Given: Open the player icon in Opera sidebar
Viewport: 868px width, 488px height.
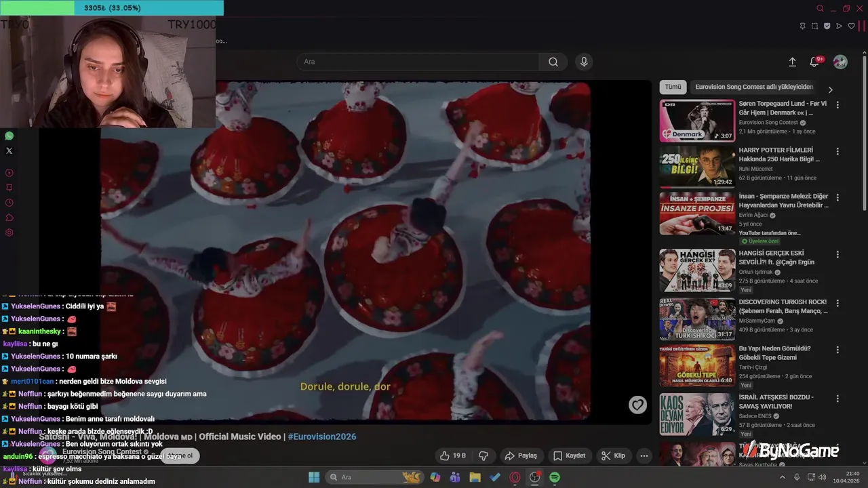Looking at the screenshot, I should click(9, 173).
